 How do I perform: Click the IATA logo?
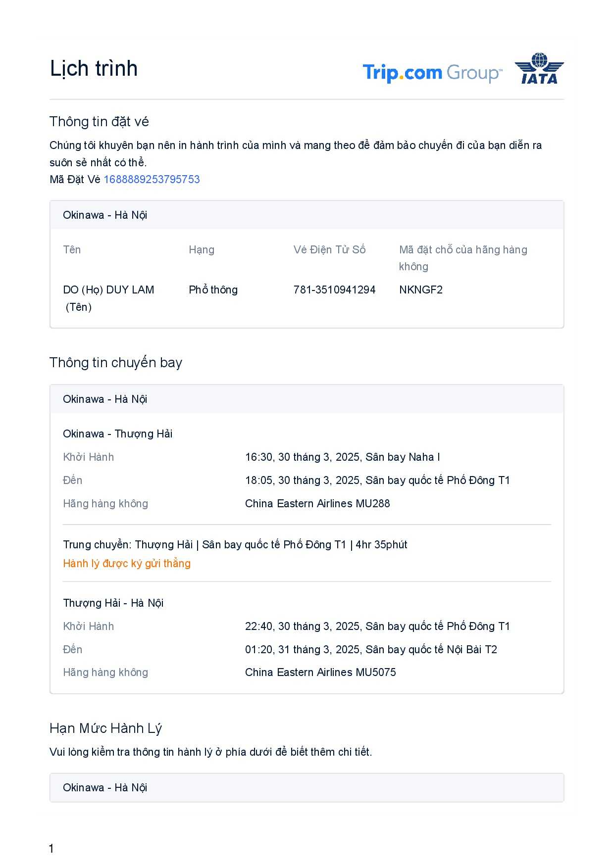(x=539, y=69)
